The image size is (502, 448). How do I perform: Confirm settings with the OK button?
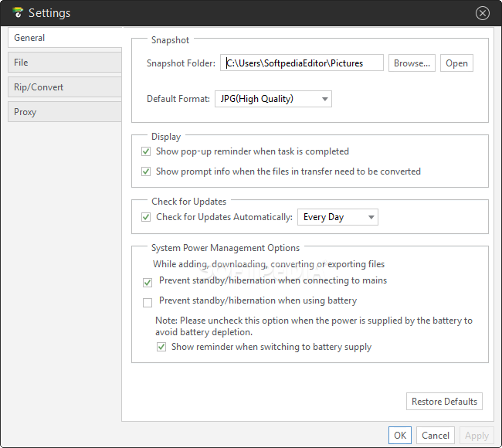point(400,435)
